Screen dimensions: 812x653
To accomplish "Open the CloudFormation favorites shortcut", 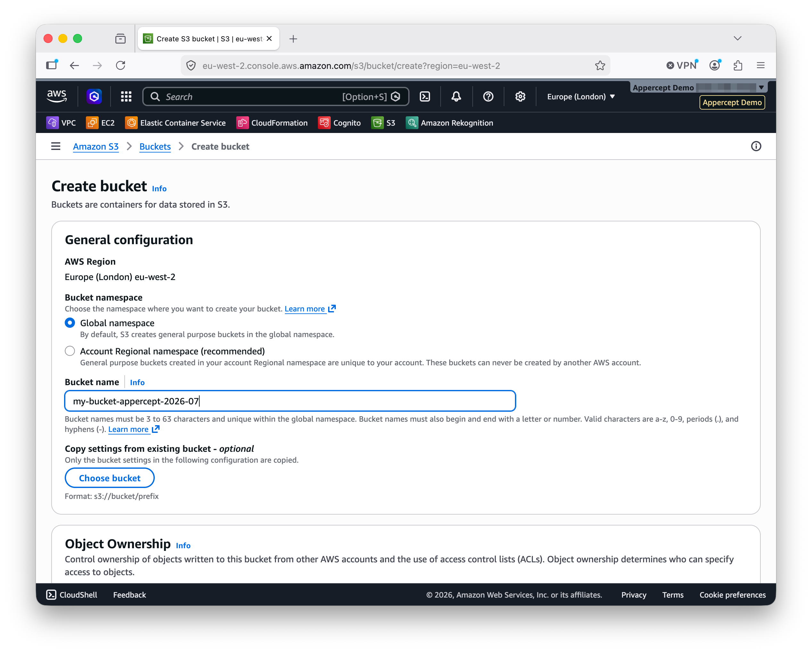I will coord(272,123).
